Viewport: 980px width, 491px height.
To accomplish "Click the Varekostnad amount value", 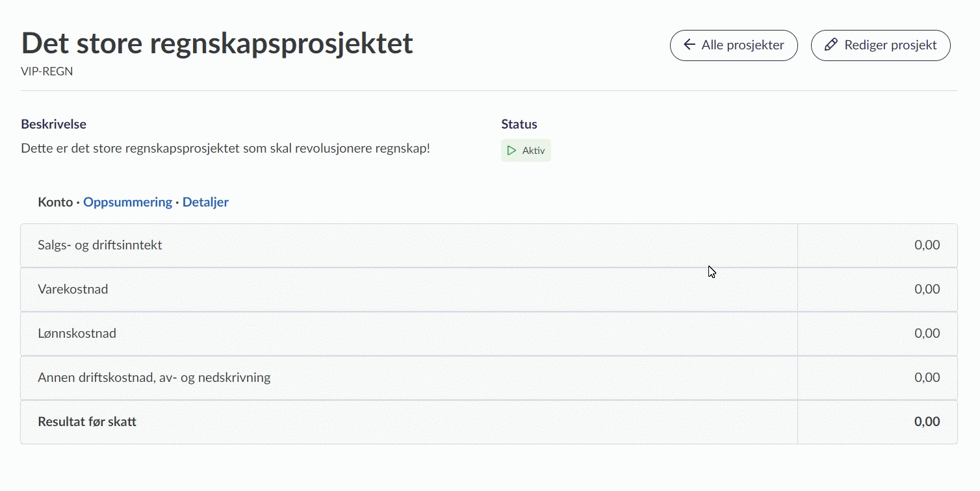I will click(927, 289).
